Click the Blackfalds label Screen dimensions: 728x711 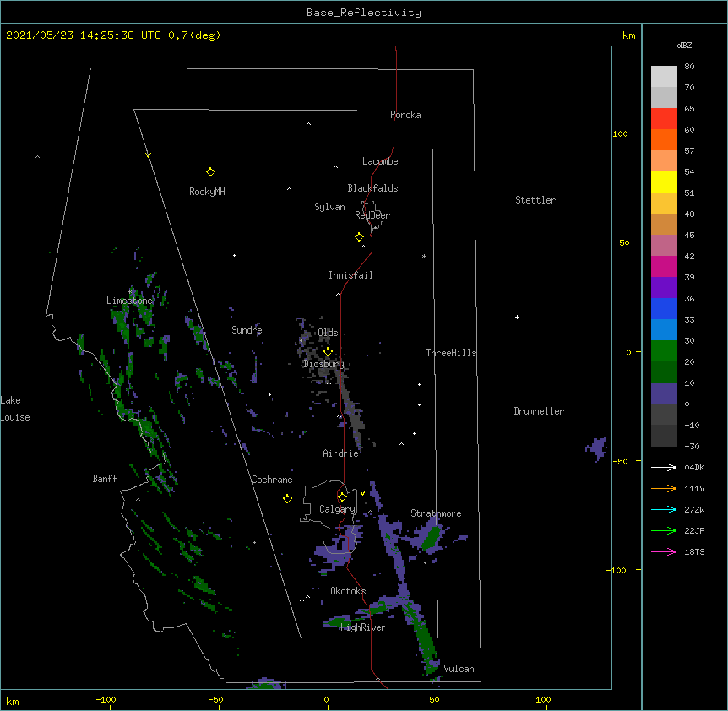[x=372, y=188]
